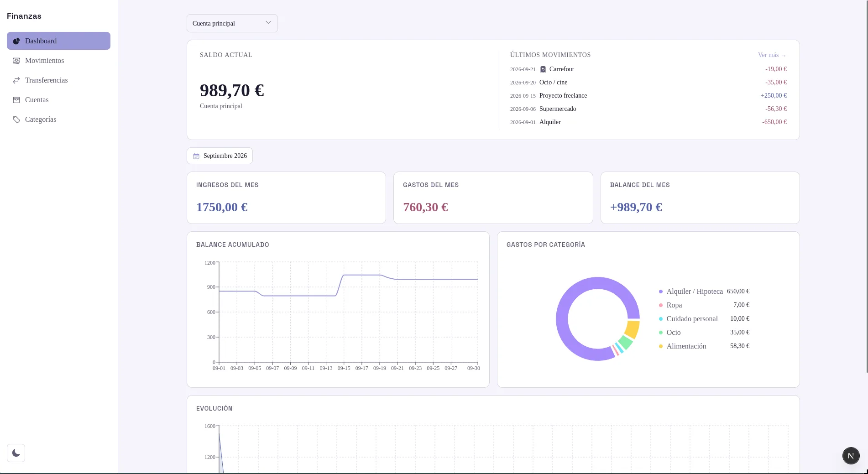This screenshot has width=868, height=474.
Task: Select the Carrefour movement row
Action: point(648,69)
